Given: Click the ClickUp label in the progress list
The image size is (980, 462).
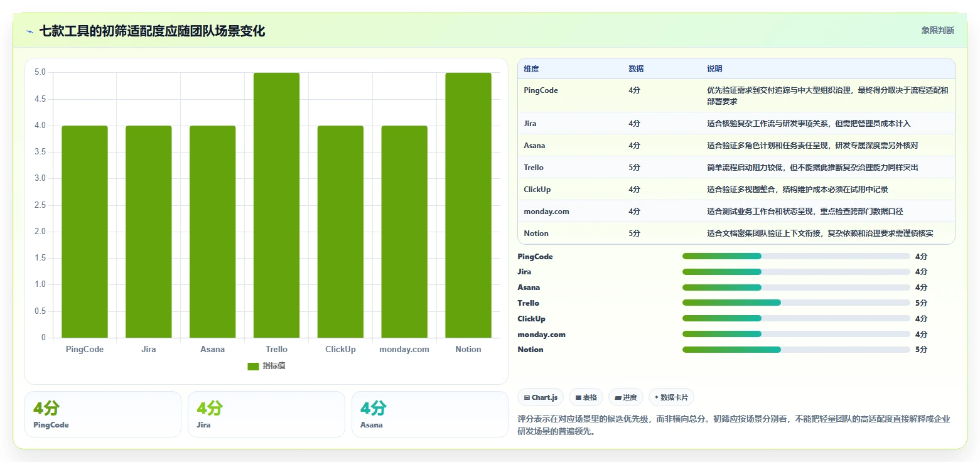Looking at the screenshot, I should (531, 319).
